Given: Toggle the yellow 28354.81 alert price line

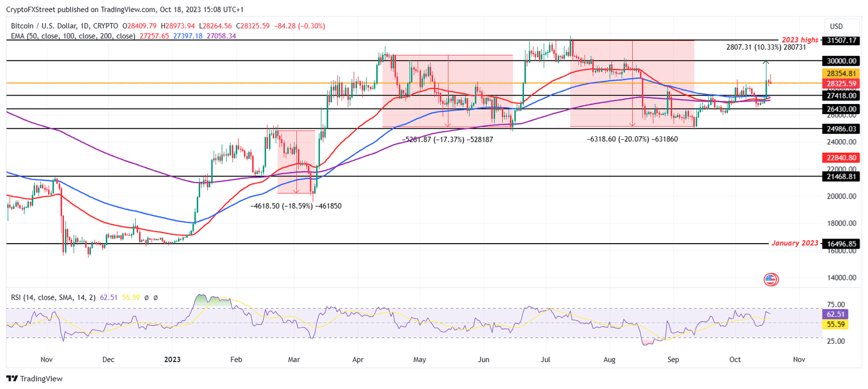Looking at the screenshot, I should 841,72.
